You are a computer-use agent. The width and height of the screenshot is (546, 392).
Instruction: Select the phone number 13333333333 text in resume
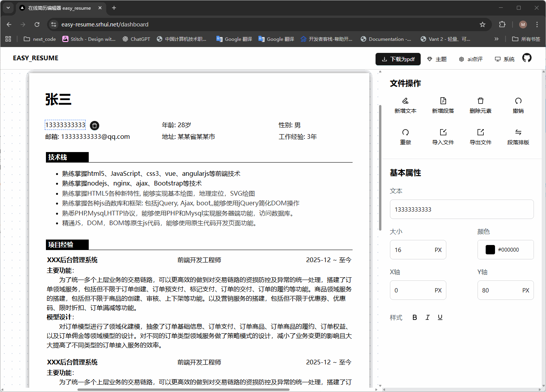point(65,125)
